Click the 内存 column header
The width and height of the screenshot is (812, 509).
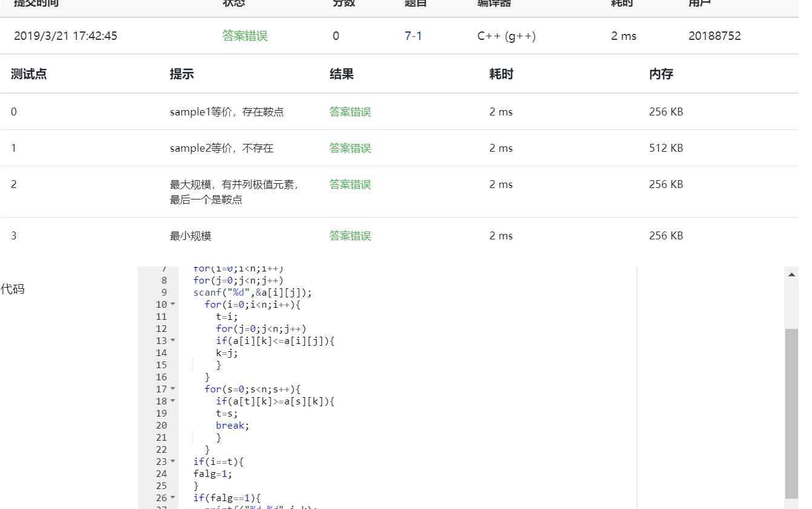point(661,74)
